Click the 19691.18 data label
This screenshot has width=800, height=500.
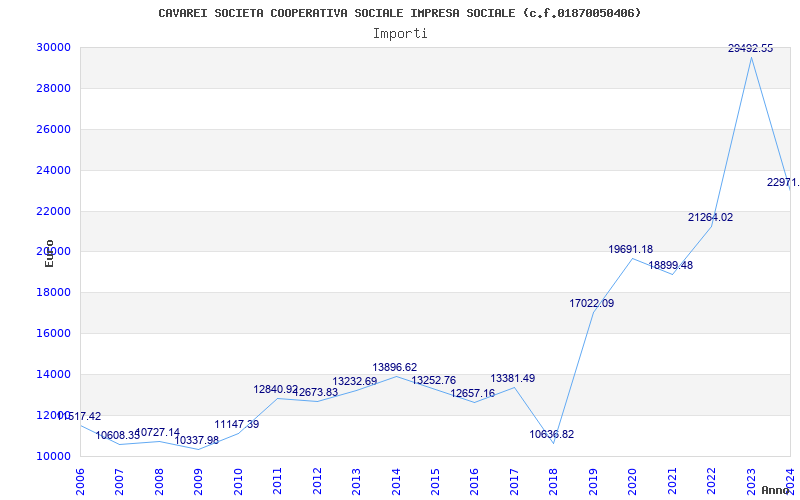pos(631,249)
